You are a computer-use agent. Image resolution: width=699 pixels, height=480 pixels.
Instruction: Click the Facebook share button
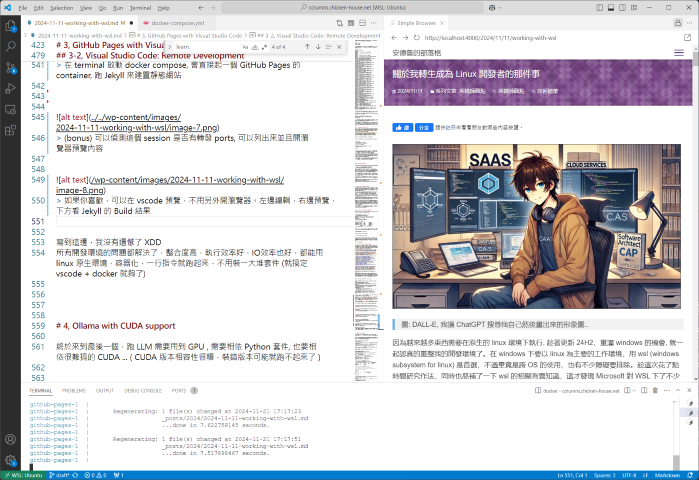[x=424, y=127]
